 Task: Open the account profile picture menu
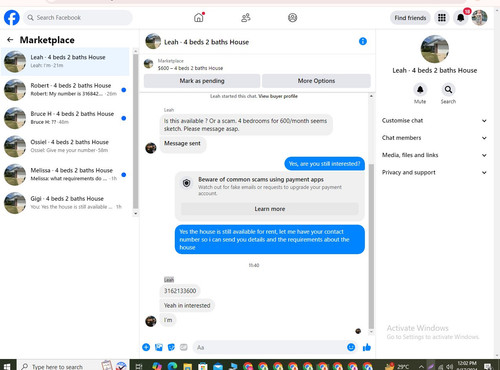479,18
